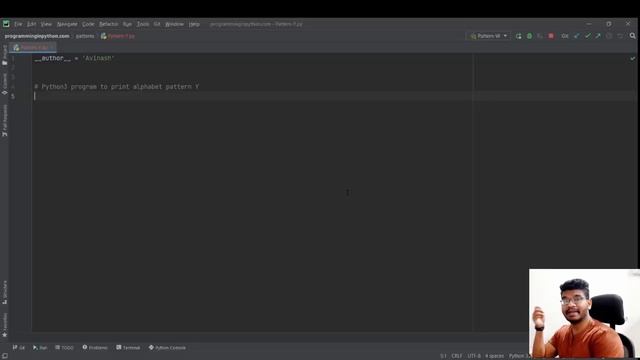Open the Help menu
The height and width of the screenshot is (360, 640).
[194, 24]
